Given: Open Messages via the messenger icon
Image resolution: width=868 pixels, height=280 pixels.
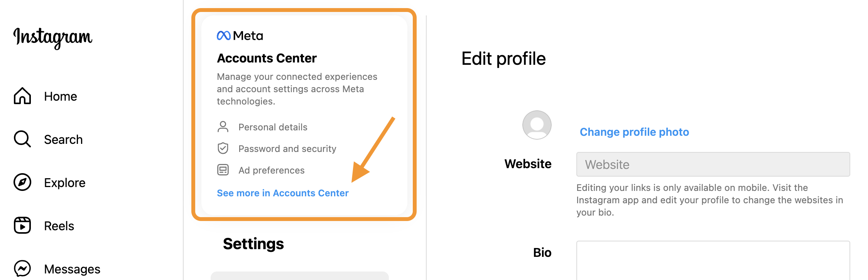Looking at the screenshot, I should pos(22,269).
